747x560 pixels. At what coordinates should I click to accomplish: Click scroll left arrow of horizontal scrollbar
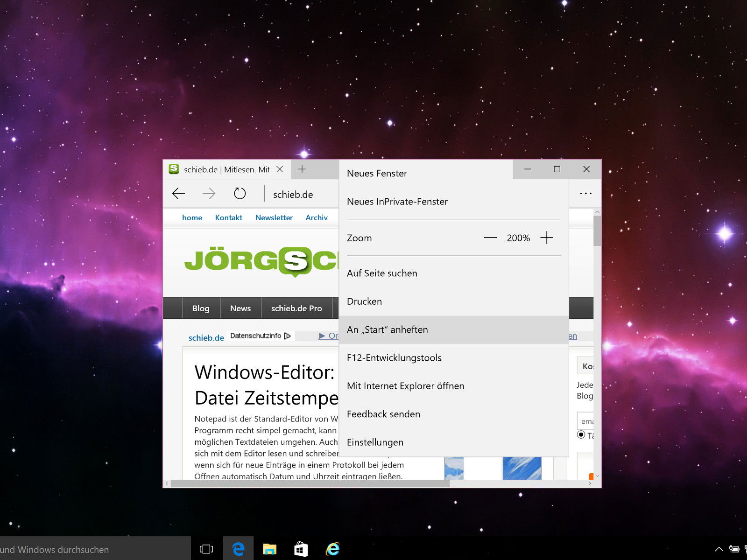coord(167,483)
